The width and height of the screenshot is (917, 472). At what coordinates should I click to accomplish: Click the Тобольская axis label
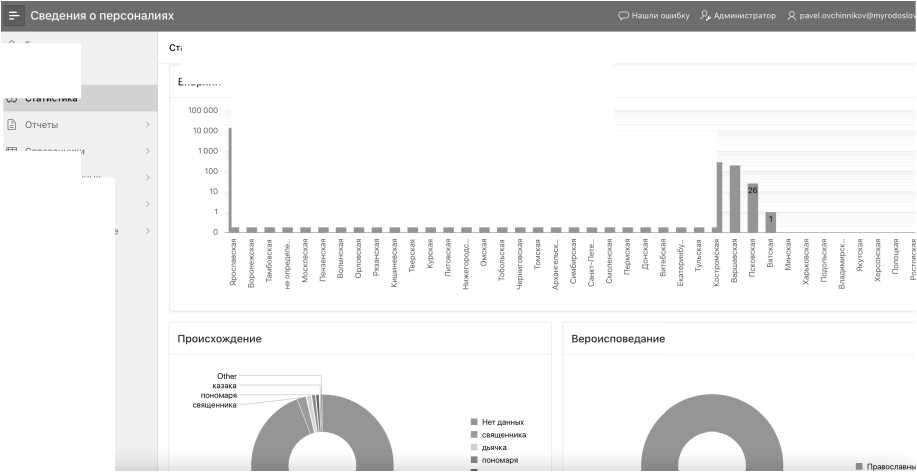(502, 259)
